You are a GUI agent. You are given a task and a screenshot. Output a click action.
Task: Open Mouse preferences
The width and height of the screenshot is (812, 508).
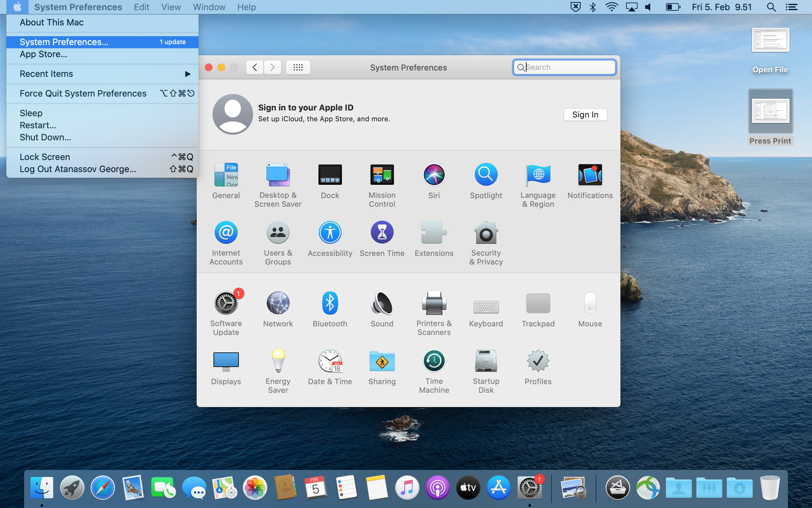[590, 310]
